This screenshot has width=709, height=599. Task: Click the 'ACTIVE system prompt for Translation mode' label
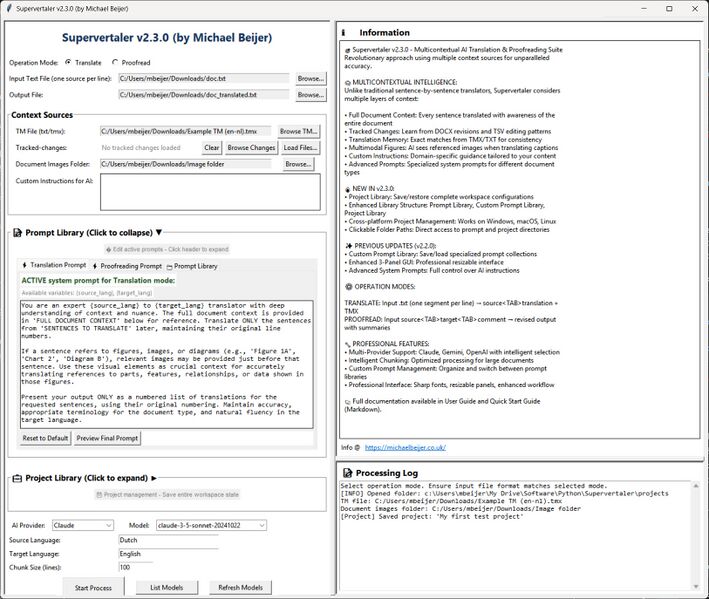[x=98, y=280]
